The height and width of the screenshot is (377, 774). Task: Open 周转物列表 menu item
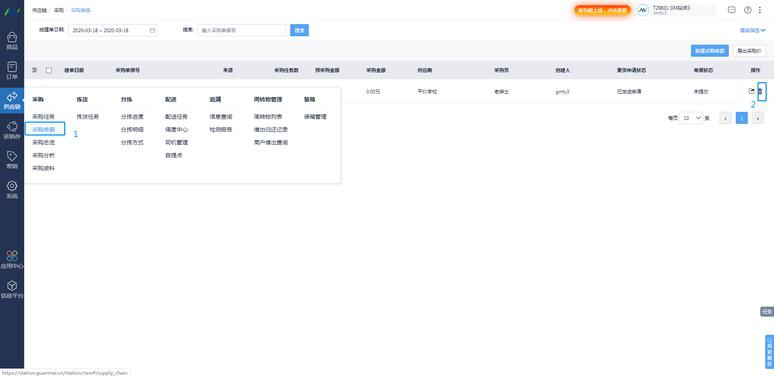(x=268, y=117)
